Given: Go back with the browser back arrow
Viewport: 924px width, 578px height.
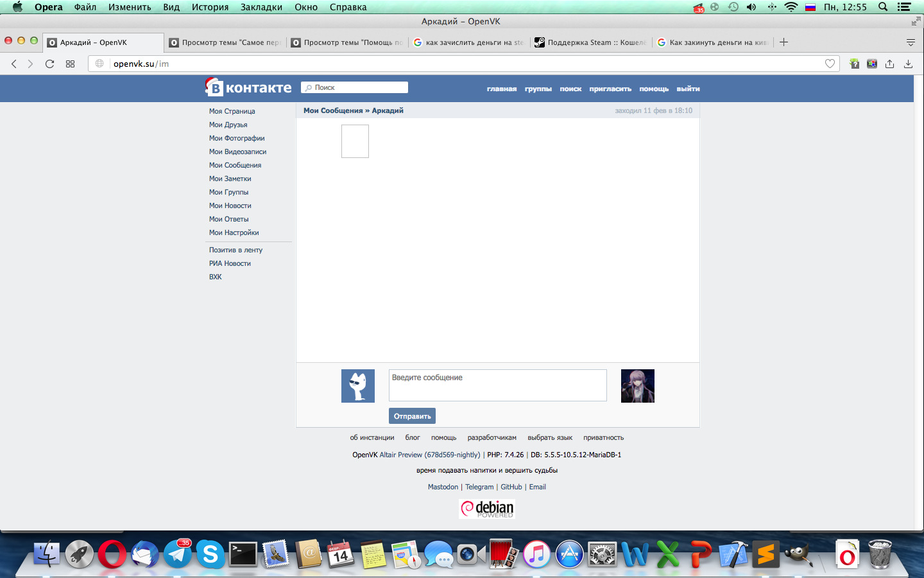Looking at the screenshot, I should click(x=14, y=64).
